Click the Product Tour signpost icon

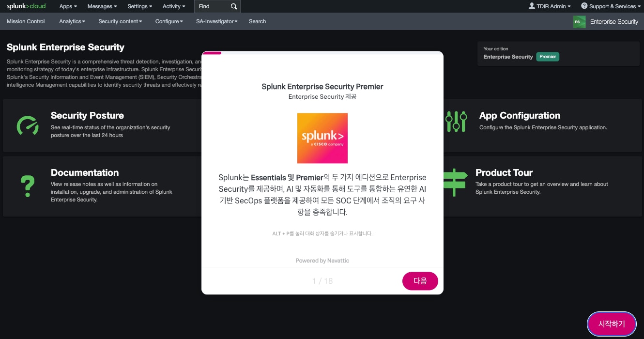pyautogui.click(x=454, y=182)
